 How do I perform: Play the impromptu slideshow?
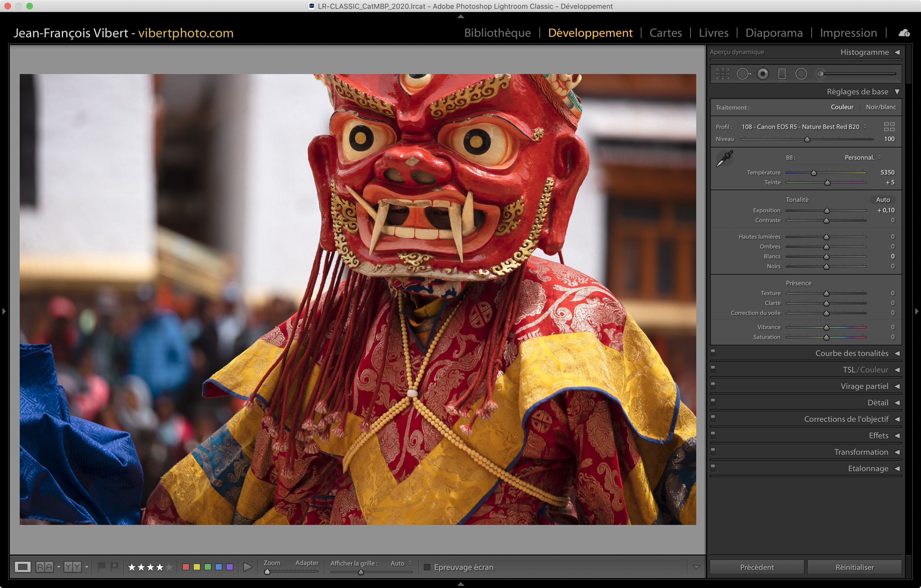pos(248,567)
